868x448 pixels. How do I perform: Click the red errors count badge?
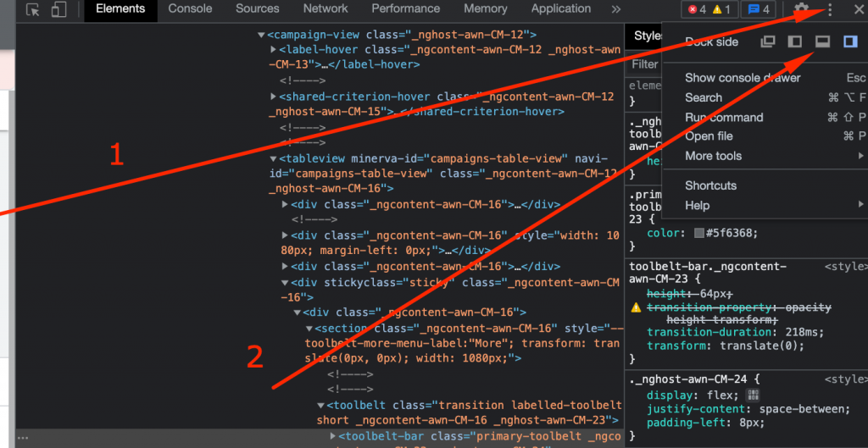(x=697, y=9)
